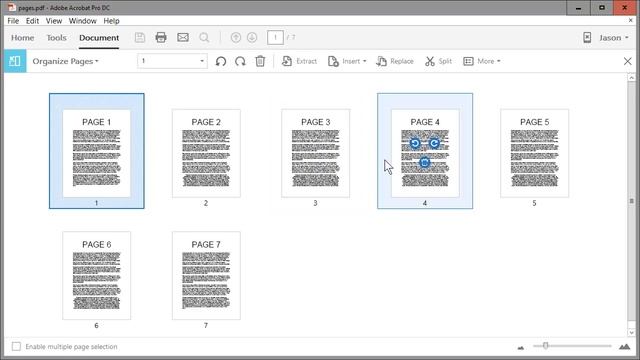The image size is (640, 360).
Task: Open the Jason account dropdown
Action: coord(614,38)
